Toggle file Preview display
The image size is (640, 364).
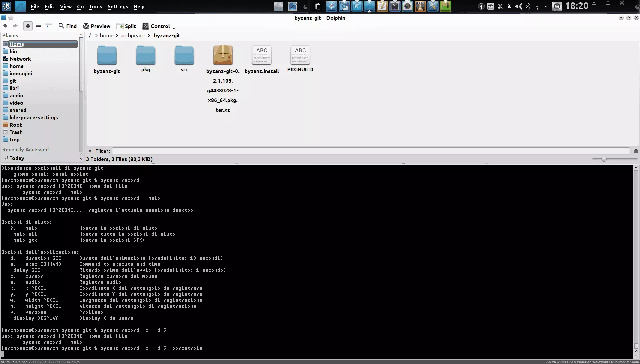tap(97, 26)
